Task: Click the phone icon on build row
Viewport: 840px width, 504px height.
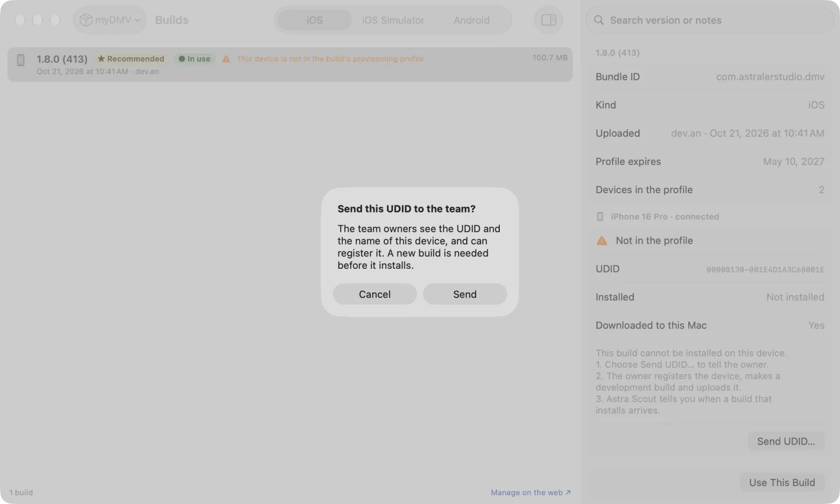Action: click(21, 60)
